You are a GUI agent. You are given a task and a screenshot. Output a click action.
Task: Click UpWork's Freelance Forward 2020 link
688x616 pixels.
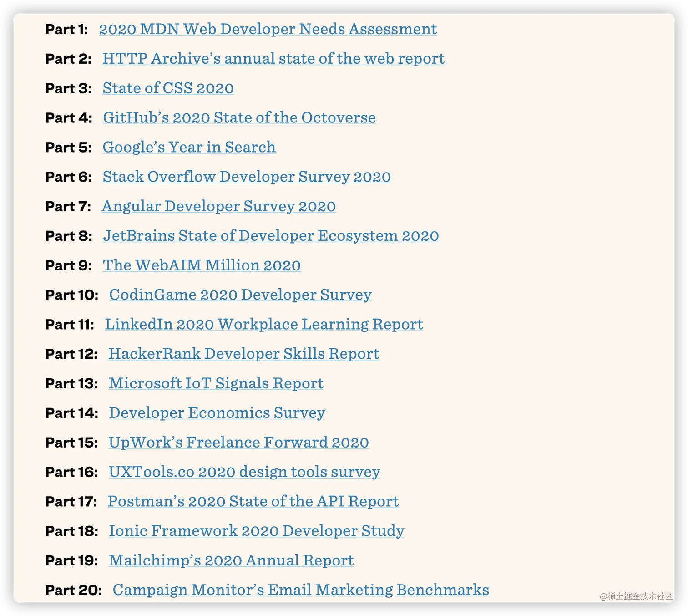tap(239, 443)
